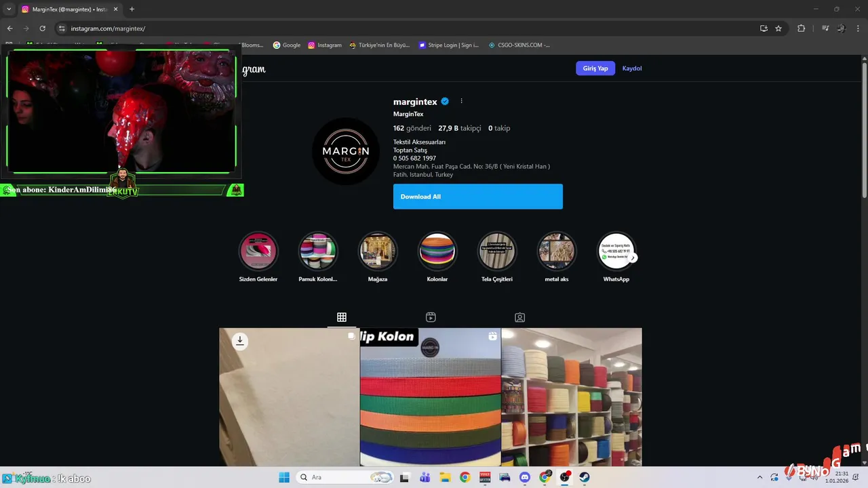The height and width of the screenshot is (488, 868).
Task: Click the site information icon in address bar
Action: (62, 28)
